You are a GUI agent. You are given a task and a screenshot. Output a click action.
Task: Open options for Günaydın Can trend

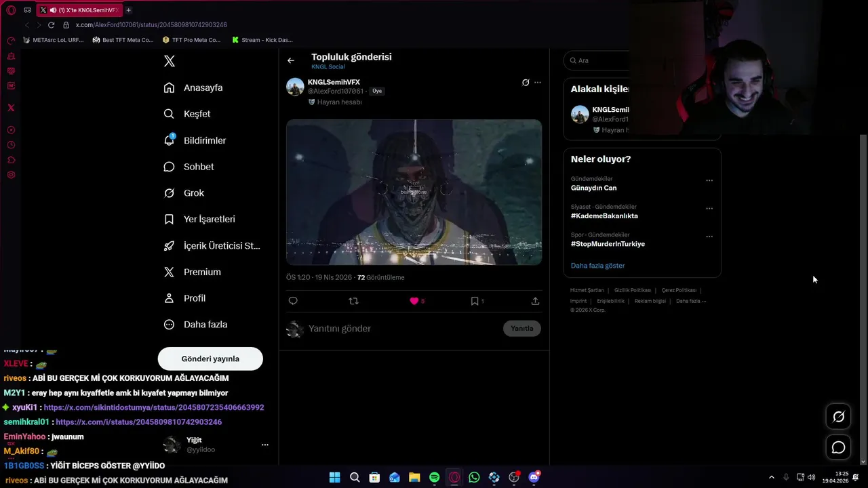[x=709, y=181]
